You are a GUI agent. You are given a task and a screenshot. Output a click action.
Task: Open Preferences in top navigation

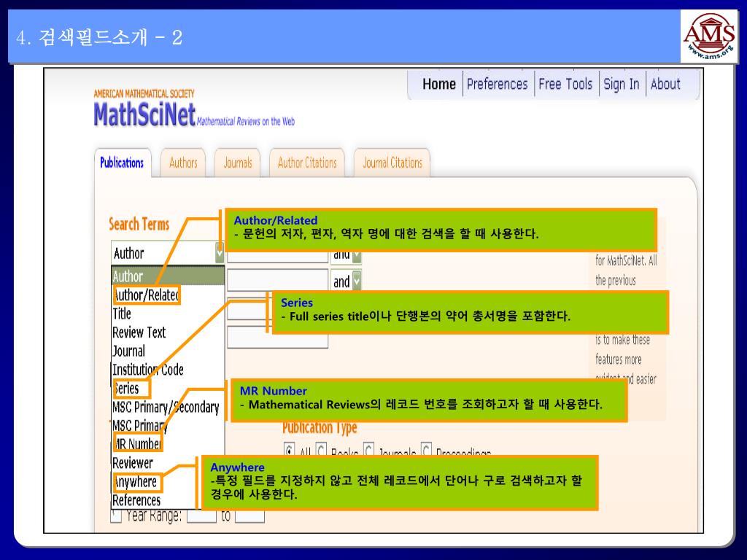pos(498,85)
